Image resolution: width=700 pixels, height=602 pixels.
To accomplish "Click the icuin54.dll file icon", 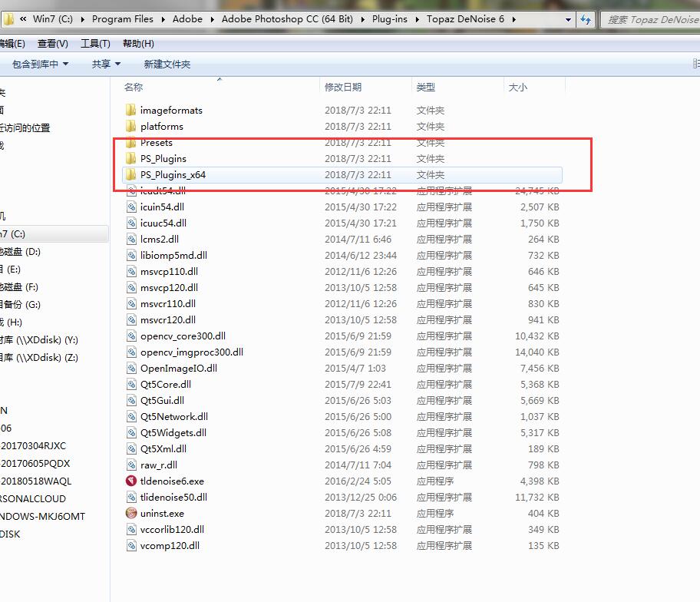I will 131,207.
